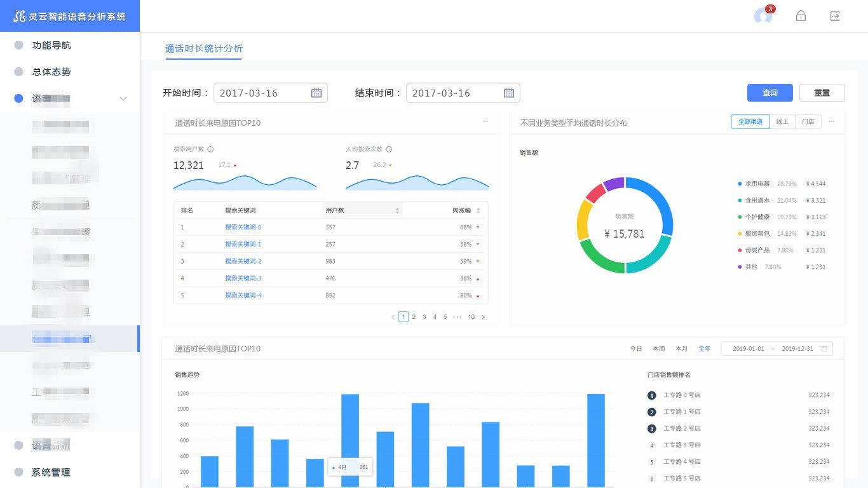Click info icon beside 人均搜索次数

tap(389, 149)
